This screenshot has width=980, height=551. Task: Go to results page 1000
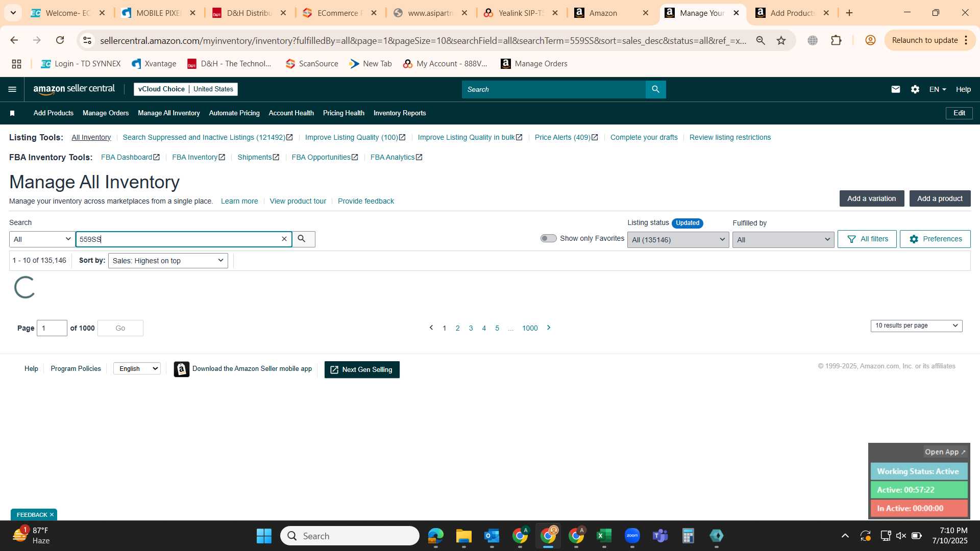click(x=530, y=328)
